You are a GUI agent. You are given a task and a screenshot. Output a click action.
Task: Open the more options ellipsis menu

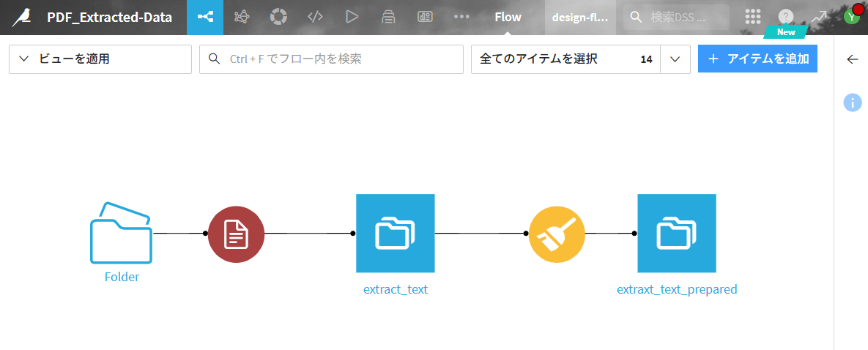coord(461,17)
